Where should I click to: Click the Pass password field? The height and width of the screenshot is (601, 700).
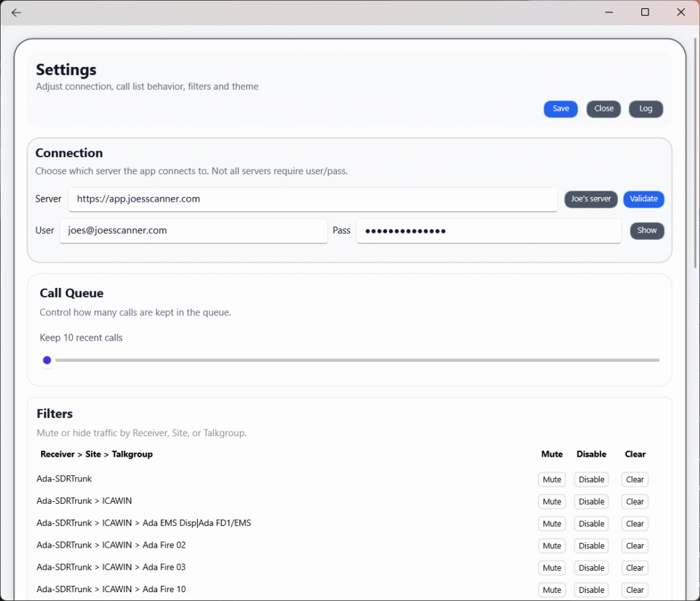[488, 231]
